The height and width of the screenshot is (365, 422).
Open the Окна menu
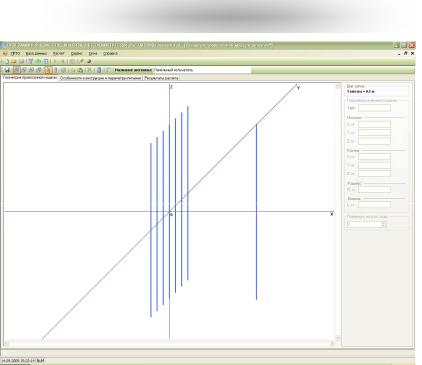tap(93, 53)
